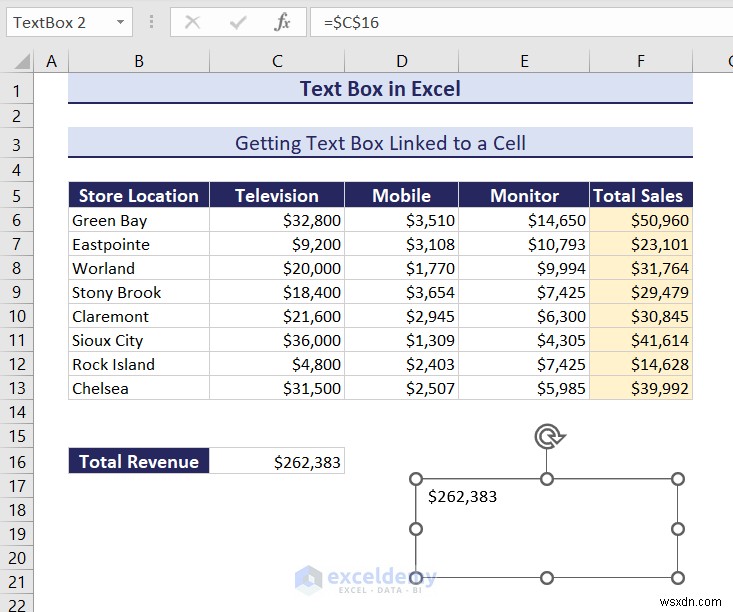Click the $32,800 Television cell
The height and width of the screenshot is (612, 733).
pyautogui.click(x=277, y=220)
